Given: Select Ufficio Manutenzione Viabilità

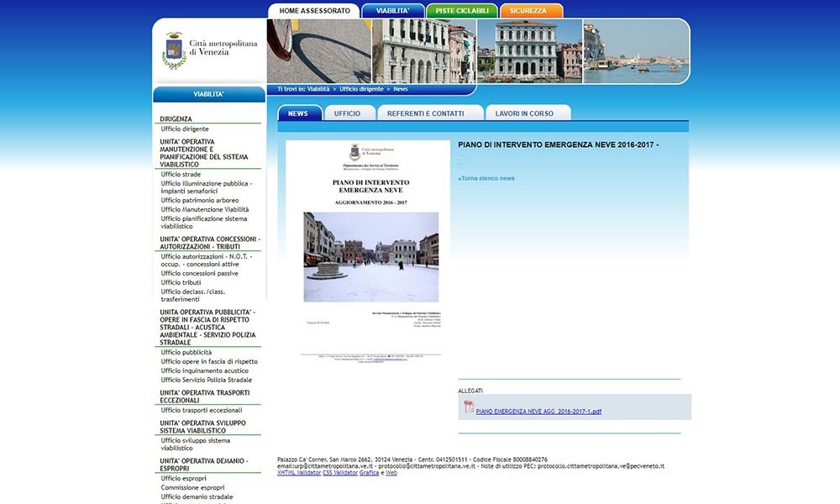Looking at the screenshot, I should coord(205,209).
